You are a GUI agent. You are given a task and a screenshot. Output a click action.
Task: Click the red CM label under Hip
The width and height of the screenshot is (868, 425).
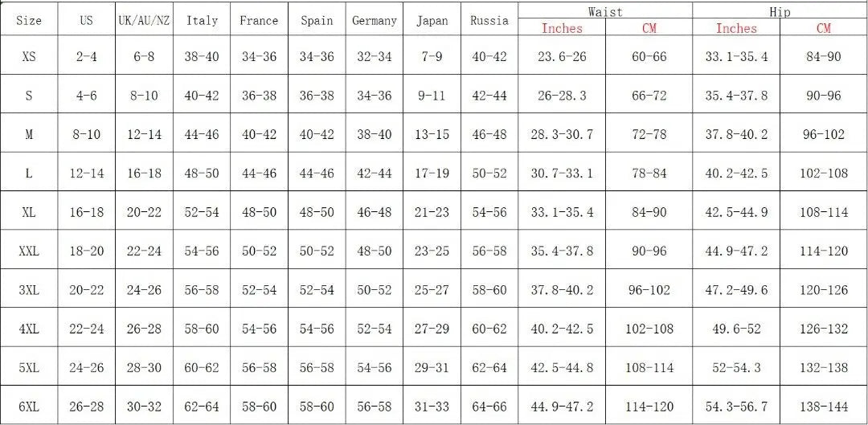pyautogui.click(x=823, y=29)
